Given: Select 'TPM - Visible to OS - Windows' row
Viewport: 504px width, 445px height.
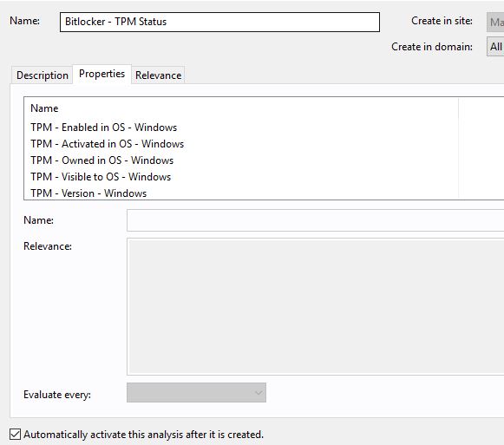Looking at the screenshot, I should 241,177.
